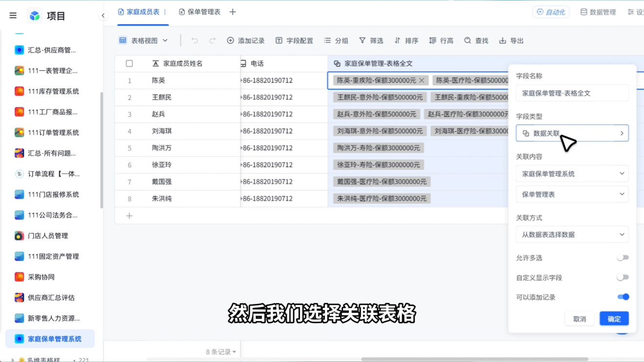644x362 pixels.
Task: Click tag 戴国强-医疗险-保额3000000元
Action: tap(382, 182)
